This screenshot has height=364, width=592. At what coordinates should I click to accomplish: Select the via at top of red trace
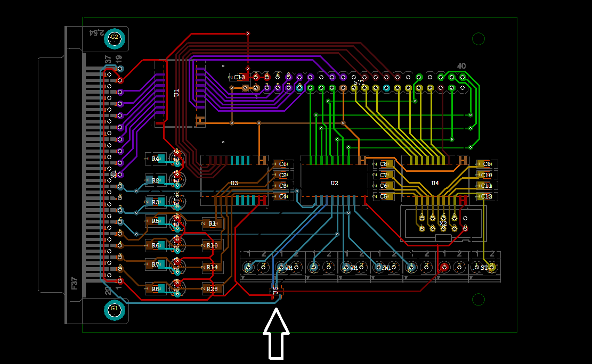248,34
